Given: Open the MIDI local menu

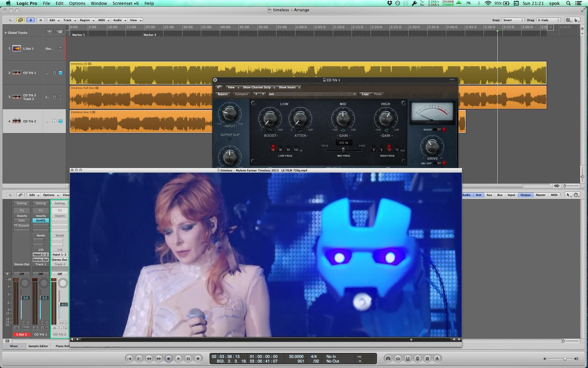Looking at the screenshot, I should [x=103, y=20].
